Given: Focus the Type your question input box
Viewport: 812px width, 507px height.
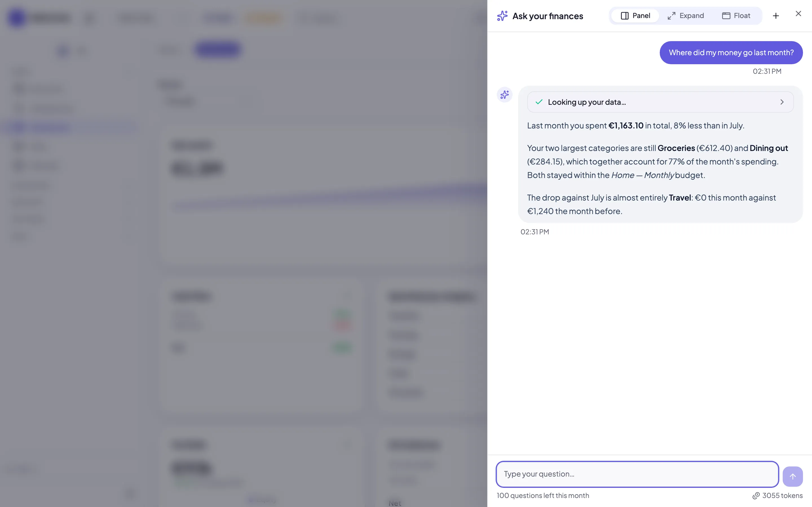Looking at the screenshot, I should 637,474.
